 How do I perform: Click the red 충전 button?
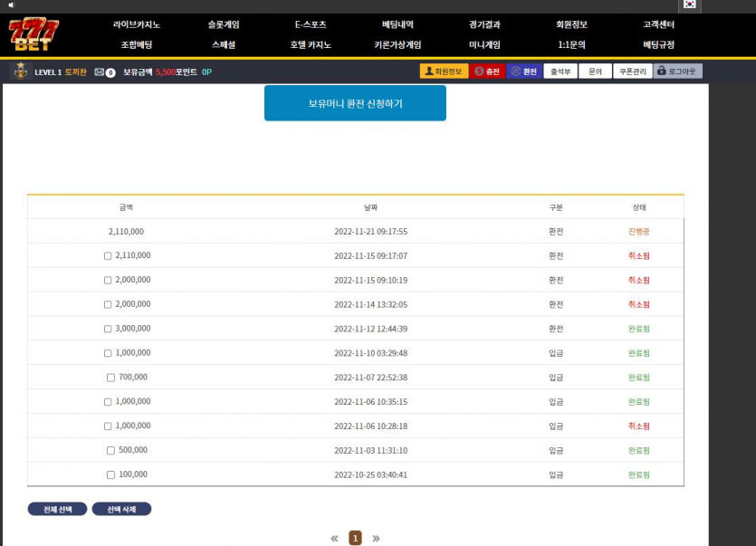pos(487,72)
